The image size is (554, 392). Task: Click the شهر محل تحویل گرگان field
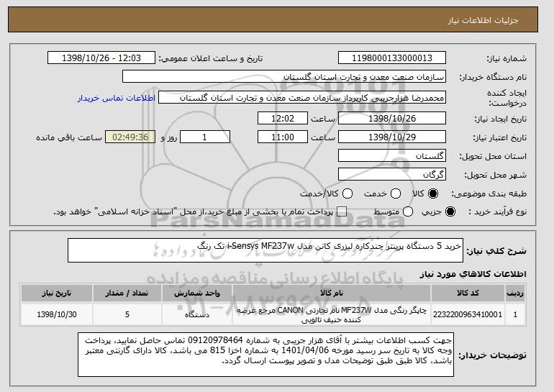(x=392, y=175)
